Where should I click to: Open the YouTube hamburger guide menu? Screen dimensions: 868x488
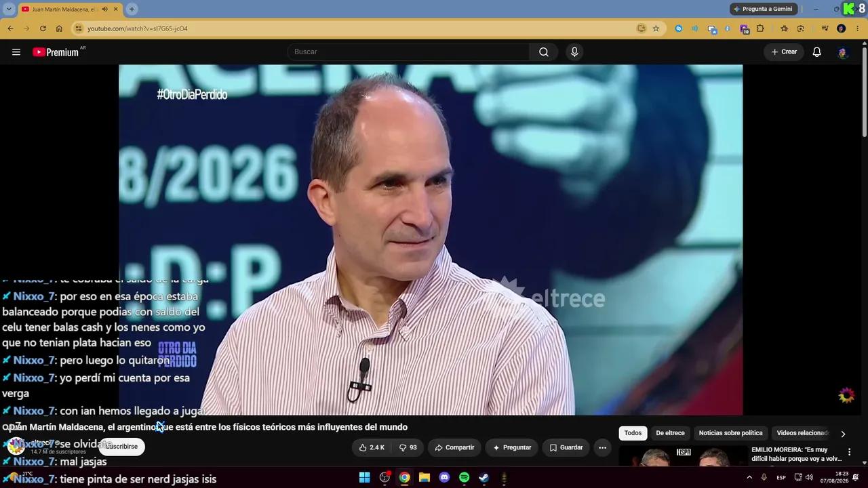(16, 52)
